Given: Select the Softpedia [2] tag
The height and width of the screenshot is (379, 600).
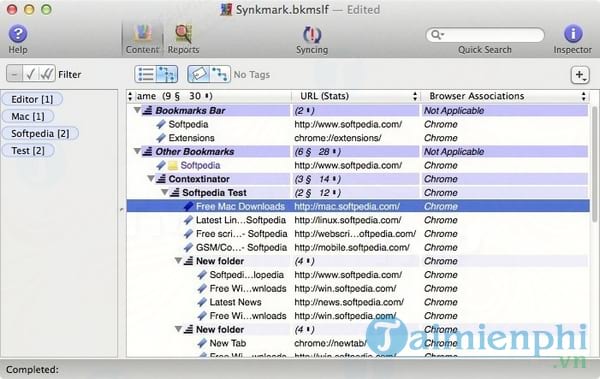Looking at the screenshot, I should point(40,134).
